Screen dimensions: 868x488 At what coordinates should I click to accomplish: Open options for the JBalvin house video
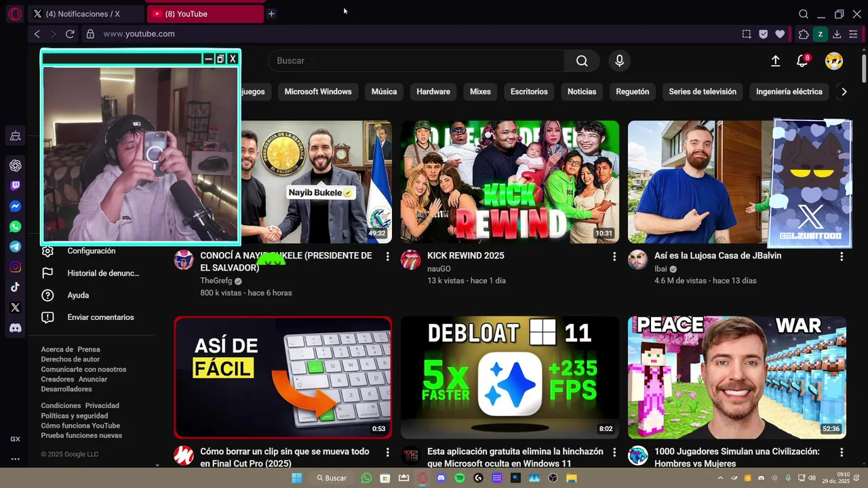(x=842, y=256)
